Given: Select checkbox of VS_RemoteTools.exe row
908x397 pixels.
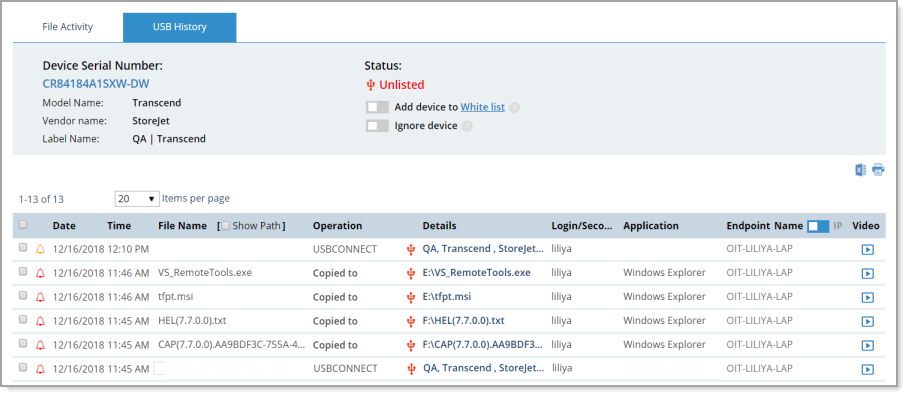Looking at the screenshot, I should click(23, 271).
